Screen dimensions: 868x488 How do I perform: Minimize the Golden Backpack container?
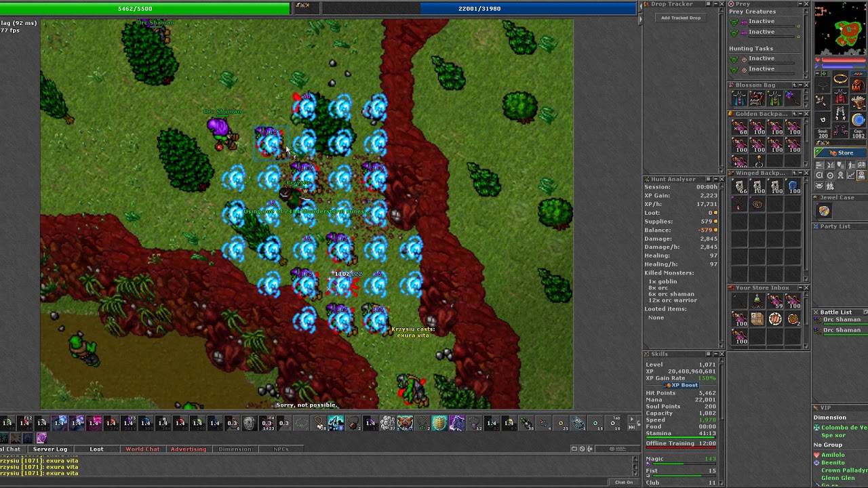point(801,114)
